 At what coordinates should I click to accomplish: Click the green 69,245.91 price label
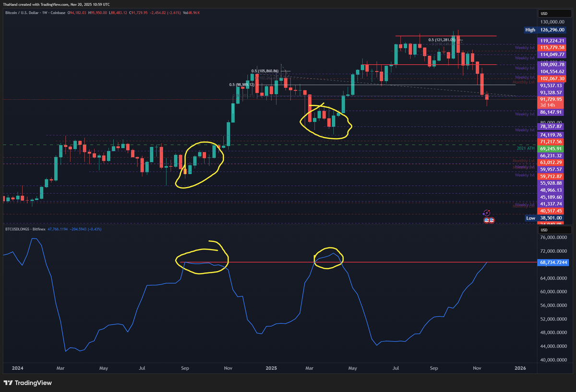pos(551,149)
